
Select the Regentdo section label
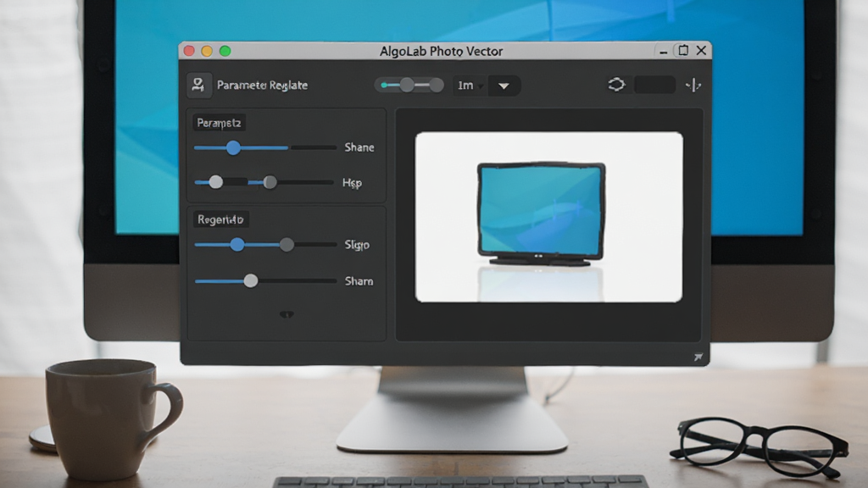point(220,219)
